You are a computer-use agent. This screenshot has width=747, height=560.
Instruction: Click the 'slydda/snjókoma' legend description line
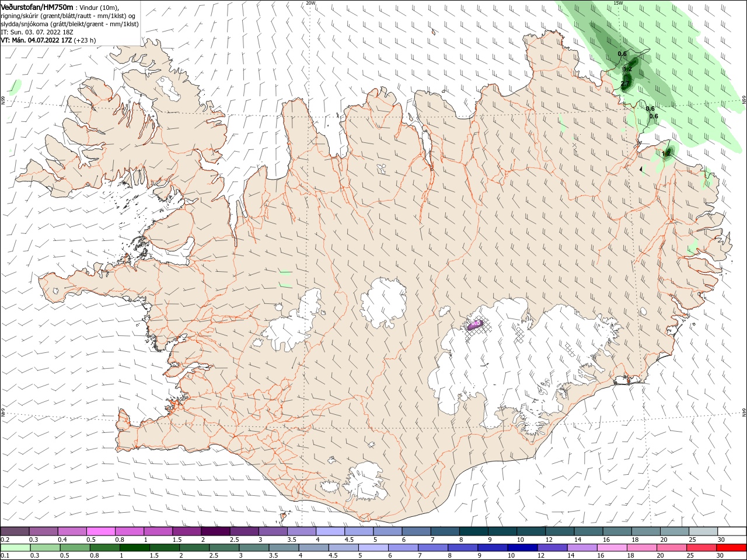point(69,24)
